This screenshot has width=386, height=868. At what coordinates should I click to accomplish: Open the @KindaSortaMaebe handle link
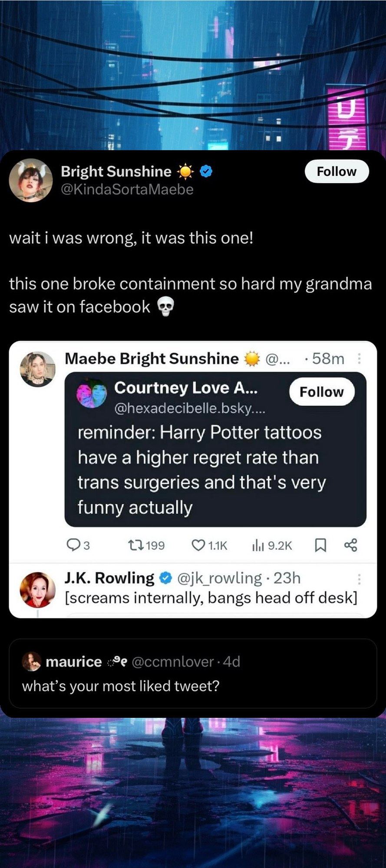tap(127, 189)
